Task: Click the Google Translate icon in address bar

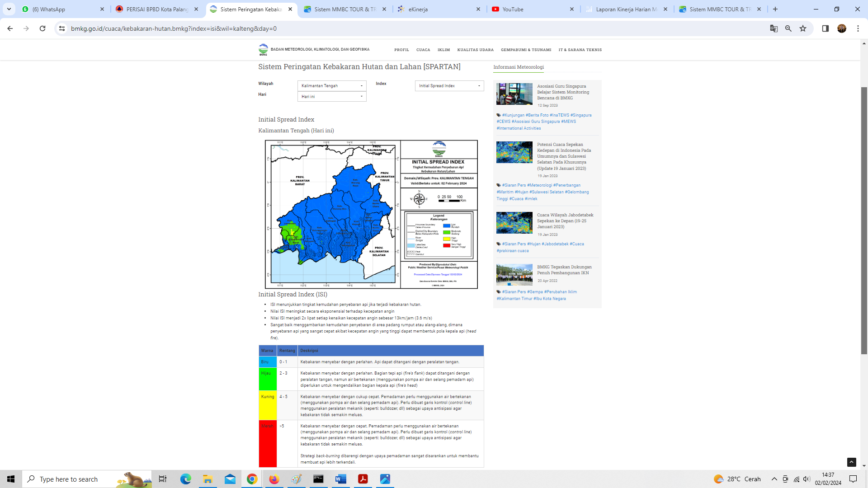Action: click(x=774, y=28)
